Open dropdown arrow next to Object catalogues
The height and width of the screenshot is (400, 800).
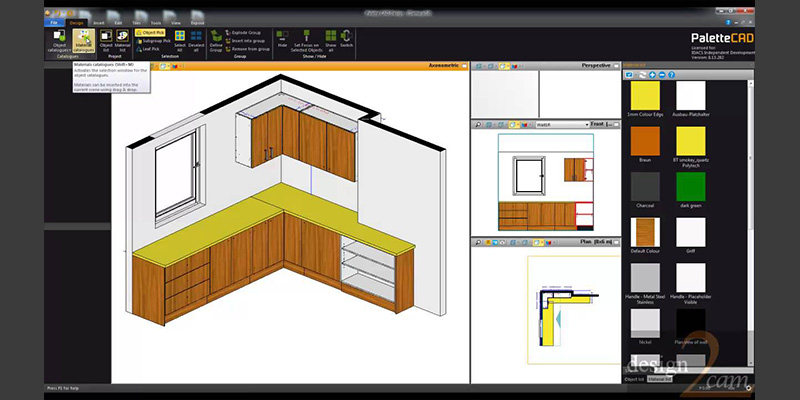tap(68, 50)
